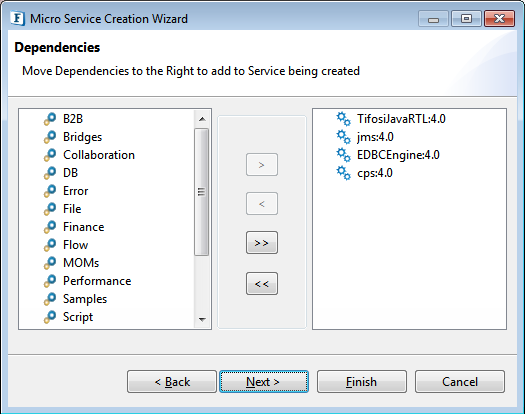This screenshot has height=414, width=525.
Task: Click the Fiorano wizard title bar icon
Action: 17,18
